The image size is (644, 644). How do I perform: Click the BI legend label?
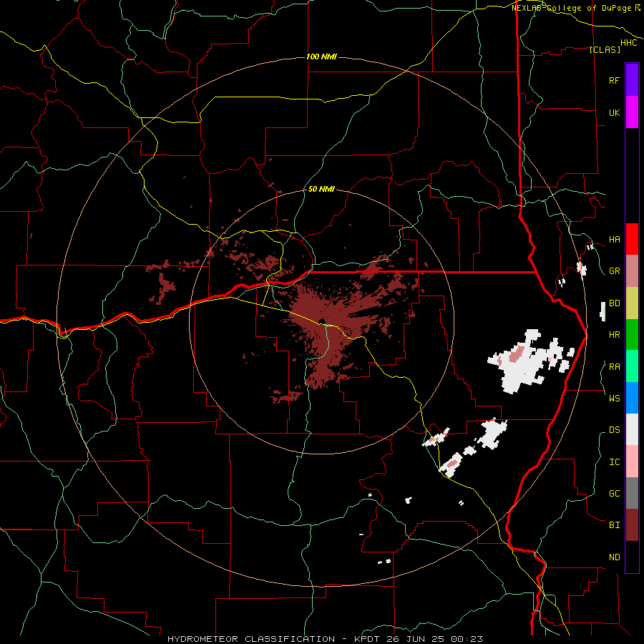(614, 525)
